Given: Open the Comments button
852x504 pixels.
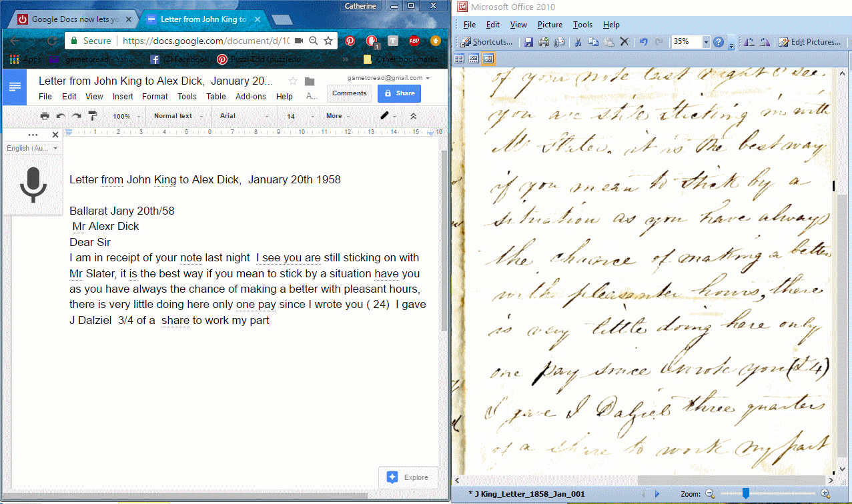Looking at the screenshot, I should [349, 93].
